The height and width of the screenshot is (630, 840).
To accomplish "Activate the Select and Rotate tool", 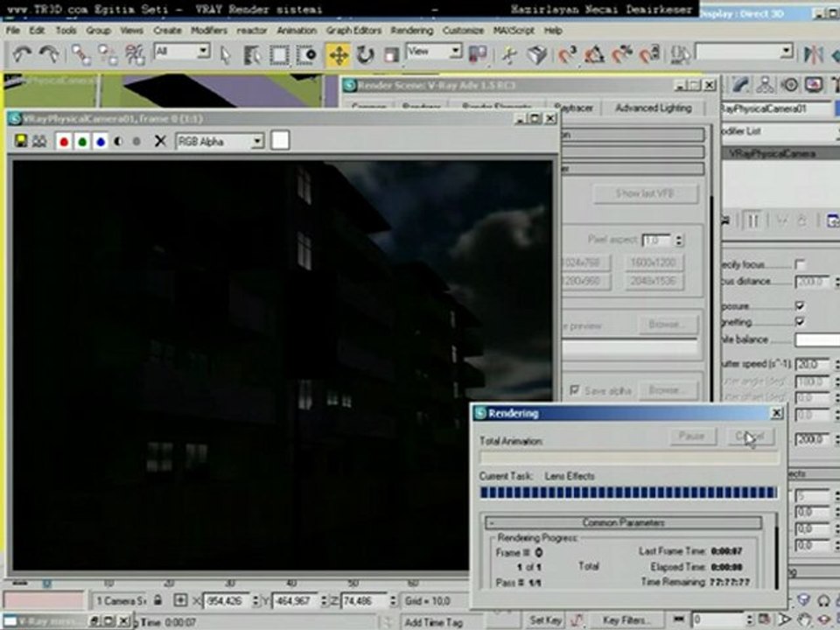I will [x=366, y=54].
